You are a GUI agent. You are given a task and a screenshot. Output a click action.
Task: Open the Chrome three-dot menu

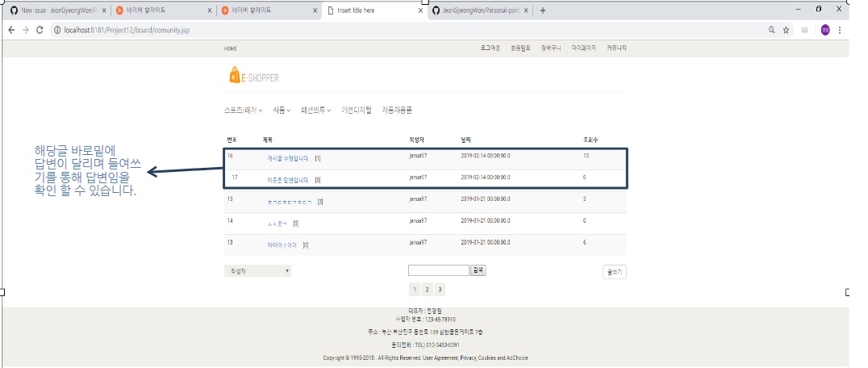840,30
